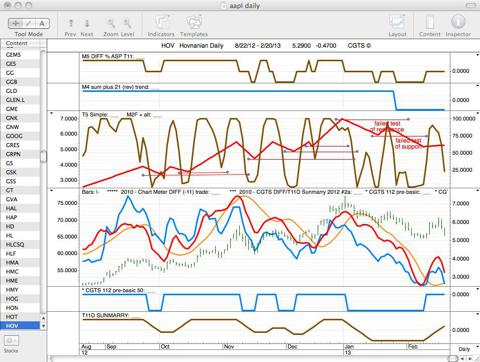This screenshot has height=362, width=480.
Task: Click the 'failed test of resistance' annotation
Action: coord(387,126)
